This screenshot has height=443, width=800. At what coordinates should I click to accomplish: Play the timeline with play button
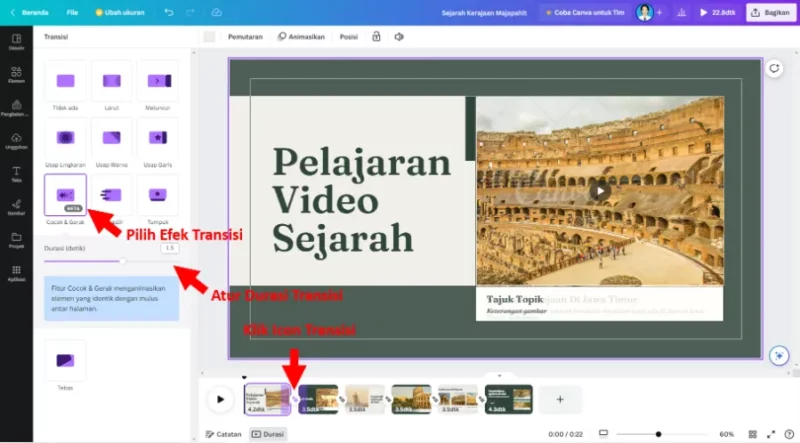[x=220, y=399]
